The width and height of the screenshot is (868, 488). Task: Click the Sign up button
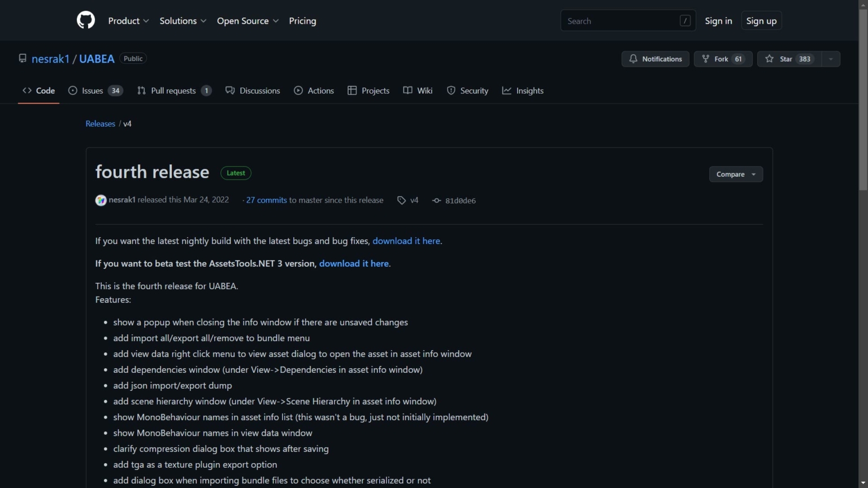[x=761, y=21]
